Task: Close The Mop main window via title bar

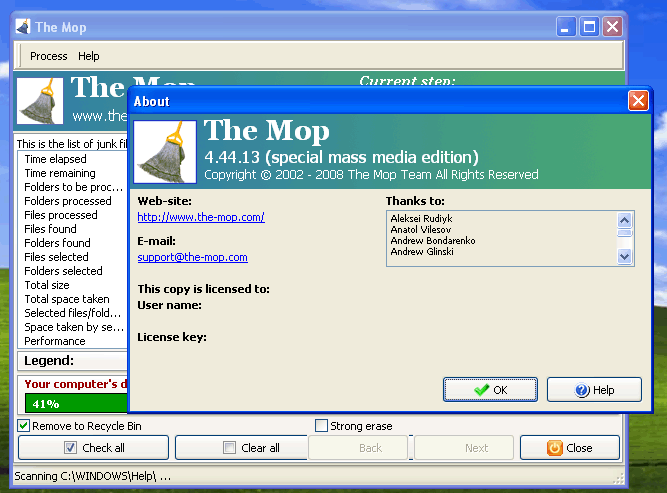Action: (x=613, y=27)
